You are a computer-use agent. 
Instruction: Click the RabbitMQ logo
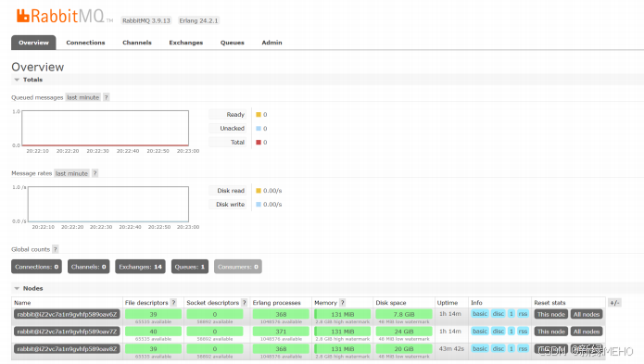(x=65, y=16)
